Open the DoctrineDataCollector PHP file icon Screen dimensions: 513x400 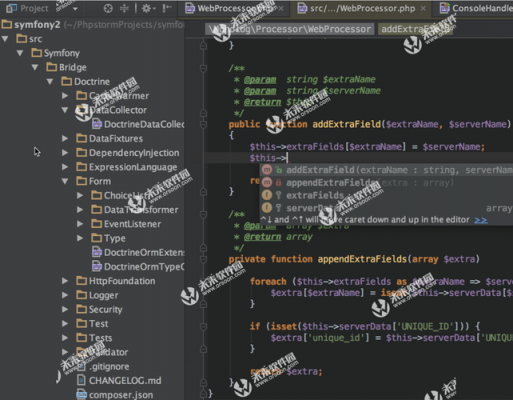pos(97,124)
